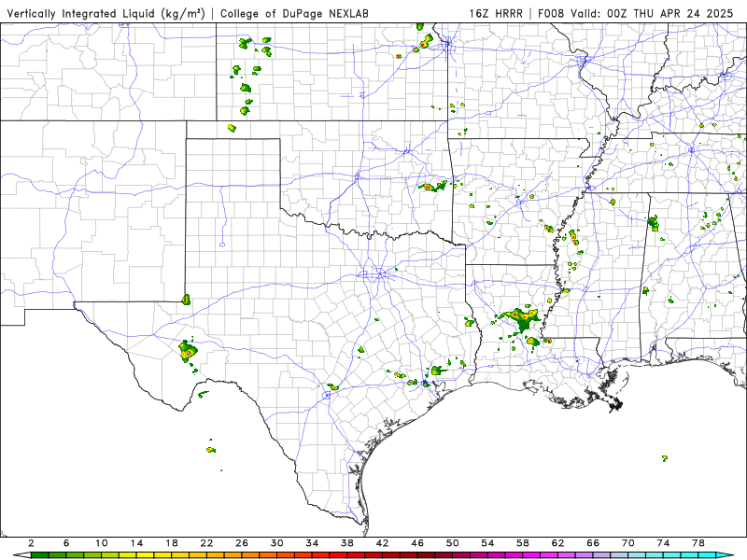747x560 pixels.
Task: Click the color scale label '18'
Action: pos(172,543)
